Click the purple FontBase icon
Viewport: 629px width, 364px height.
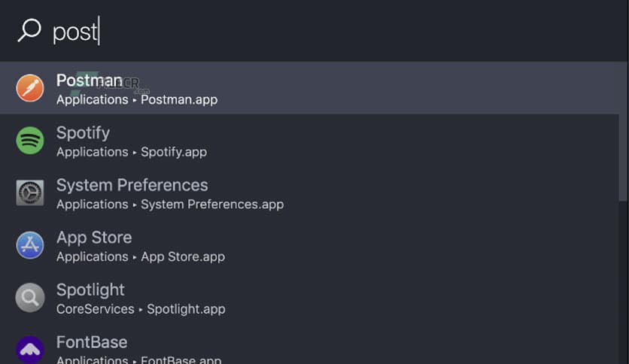[x=30, y=350]
